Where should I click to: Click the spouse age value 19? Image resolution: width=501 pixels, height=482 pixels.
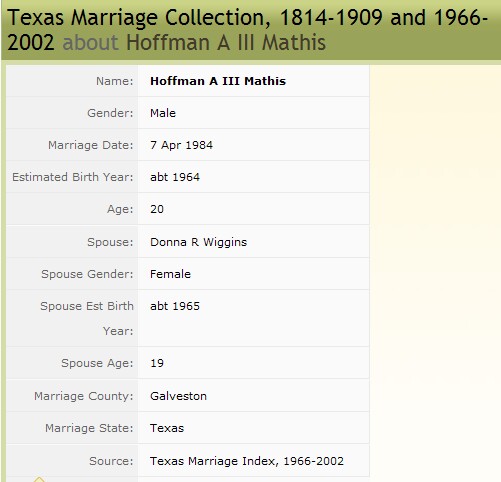coord(157,363)
